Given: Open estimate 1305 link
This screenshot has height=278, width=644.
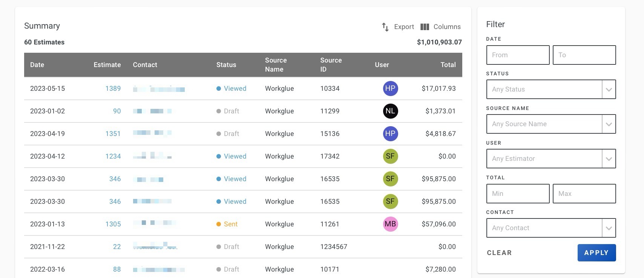Looking at the screenshot, I should [x=113, y=224].
